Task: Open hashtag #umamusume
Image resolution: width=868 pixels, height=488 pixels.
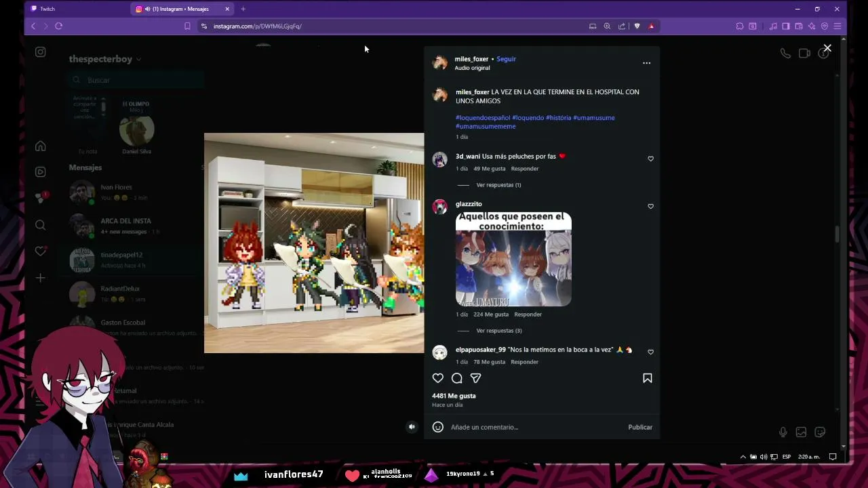Action: pos(594,118)
